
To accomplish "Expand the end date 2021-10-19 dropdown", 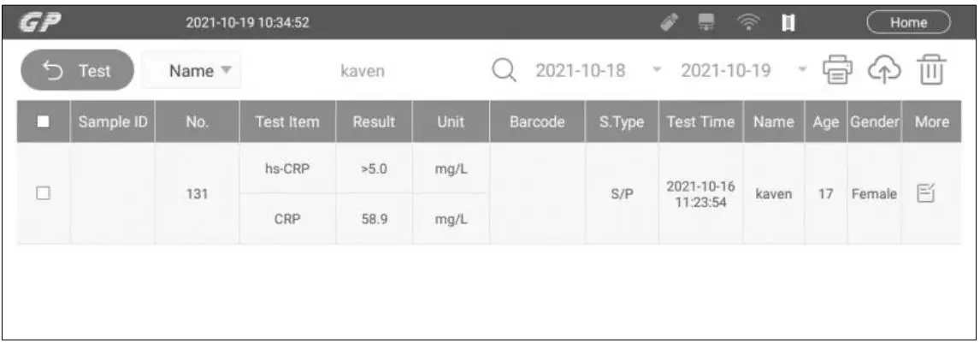I will (x=800, y=71).
